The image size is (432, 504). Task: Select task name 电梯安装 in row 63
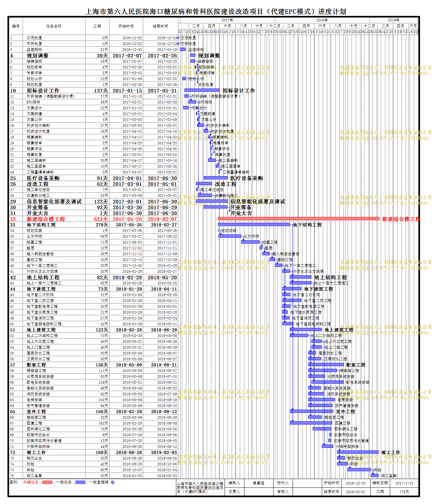[x=34, y=400]
